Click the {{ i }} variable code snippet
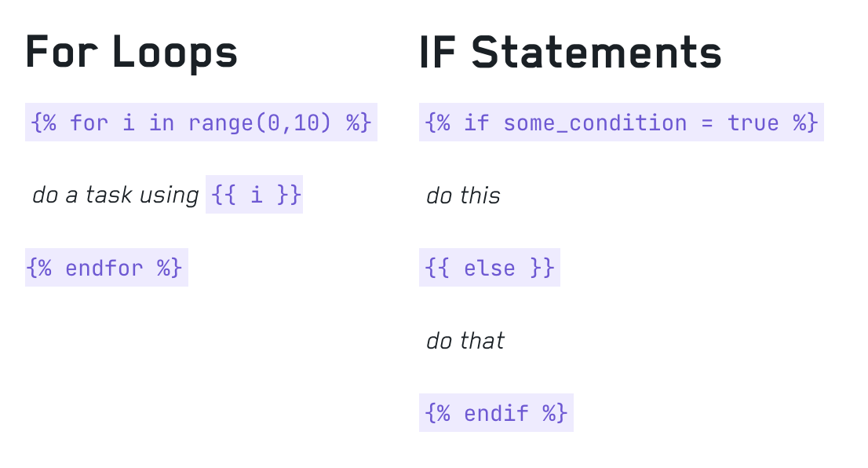Screen dimensions: 868x468 (254, 195)
